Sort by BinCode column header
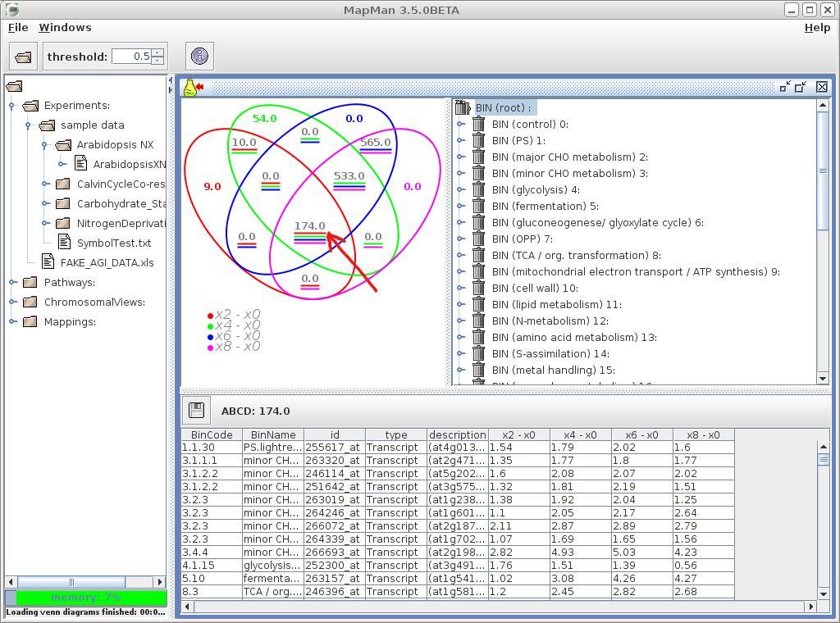Image resolution: width=840 pixels, height=623 pixels. tap(212, 434)
